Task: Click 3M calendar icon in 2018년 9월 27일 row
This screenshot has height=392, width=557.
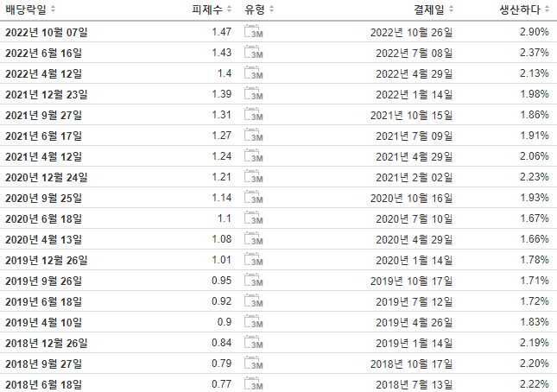Action: click(x=254, y=363)
